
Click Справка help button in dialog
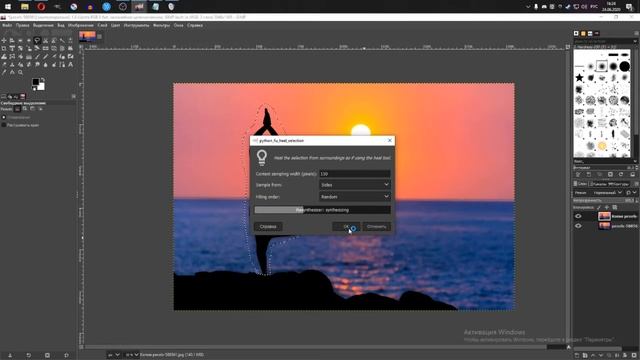268,227
